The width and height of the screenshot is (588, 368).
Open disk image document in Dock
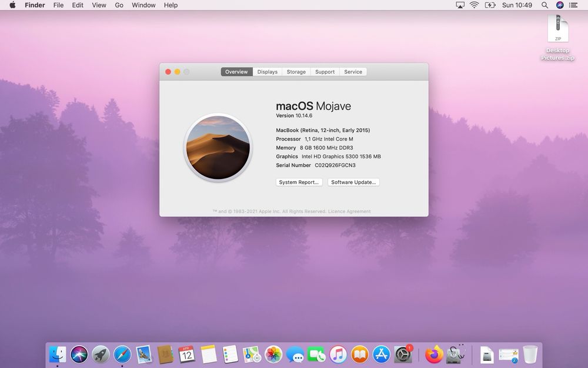487,354
